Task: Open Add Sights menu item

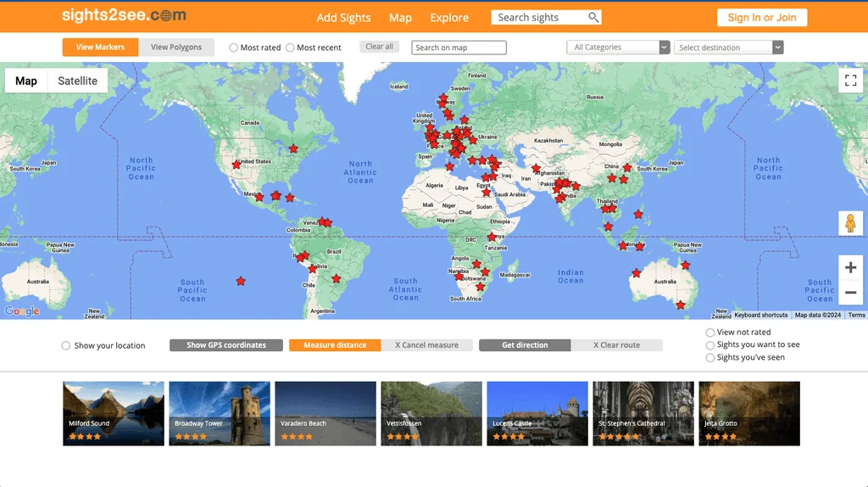Action: click(343, 17)
